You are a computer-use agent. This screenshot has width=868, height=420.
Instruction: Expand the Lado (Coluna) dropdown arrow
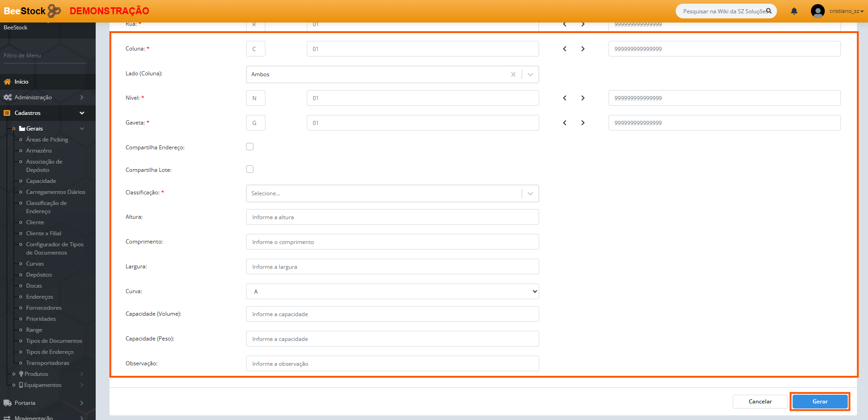pos(530,74)
